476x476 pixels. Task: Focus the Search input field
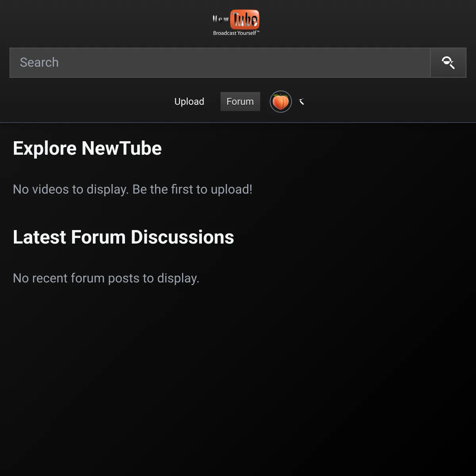point(220,63)
